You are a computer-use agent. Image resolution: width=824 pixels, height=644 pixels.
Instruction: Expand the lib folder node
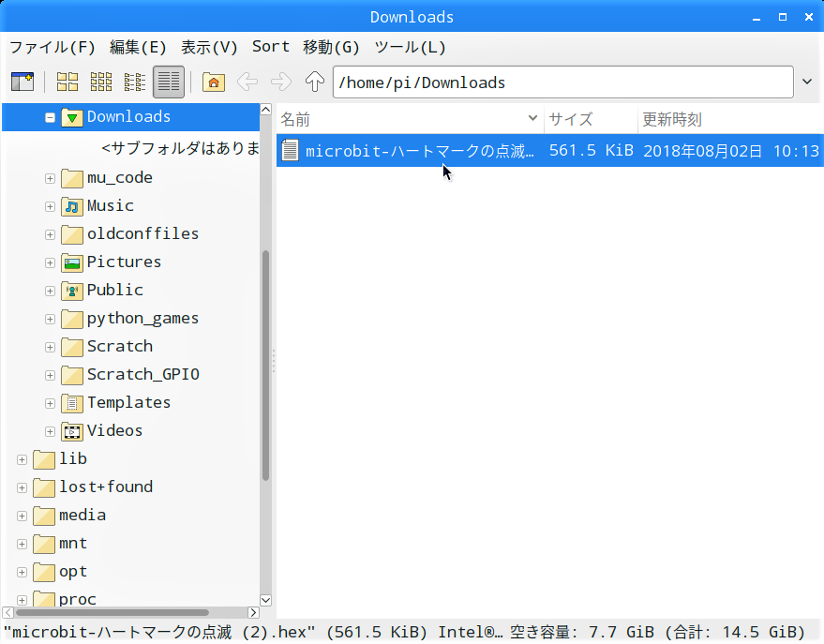(x=22, y=459)
